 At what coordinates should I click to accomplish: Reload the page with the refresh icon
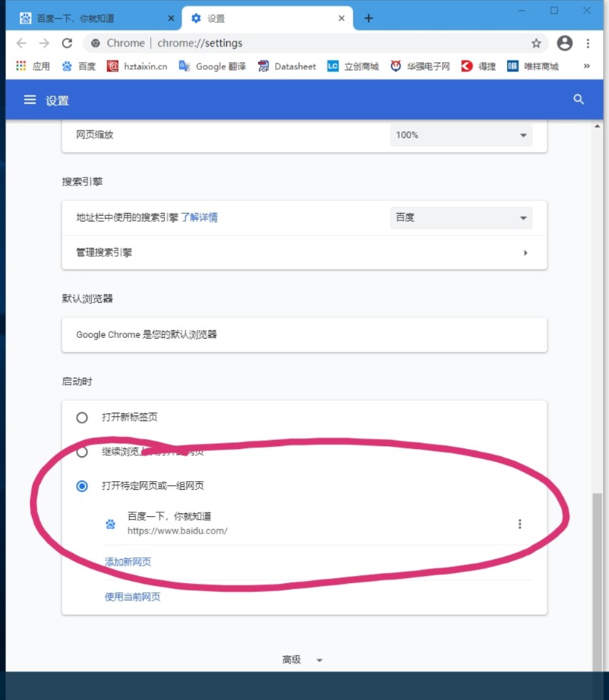pyautogui.click(x=67, y=43)
